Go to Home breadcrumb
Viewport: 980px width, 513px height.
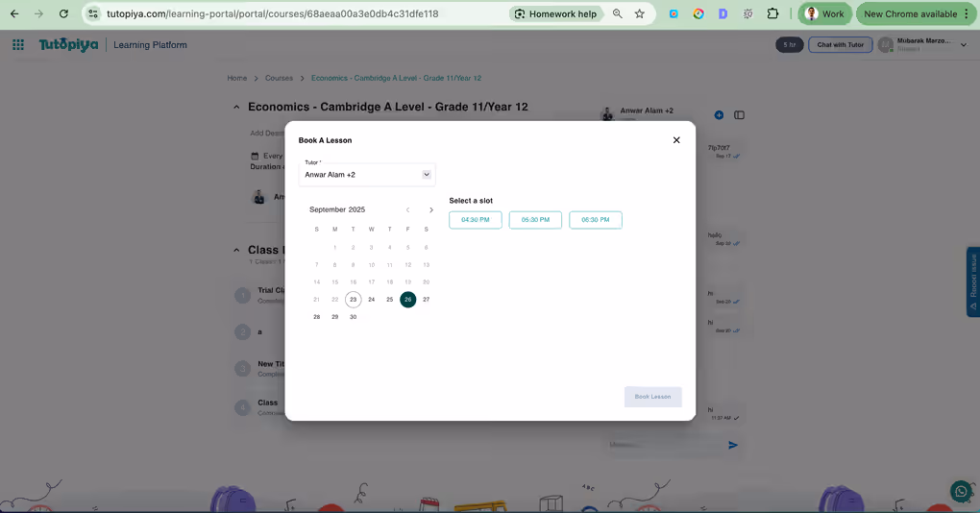(237, 78)
